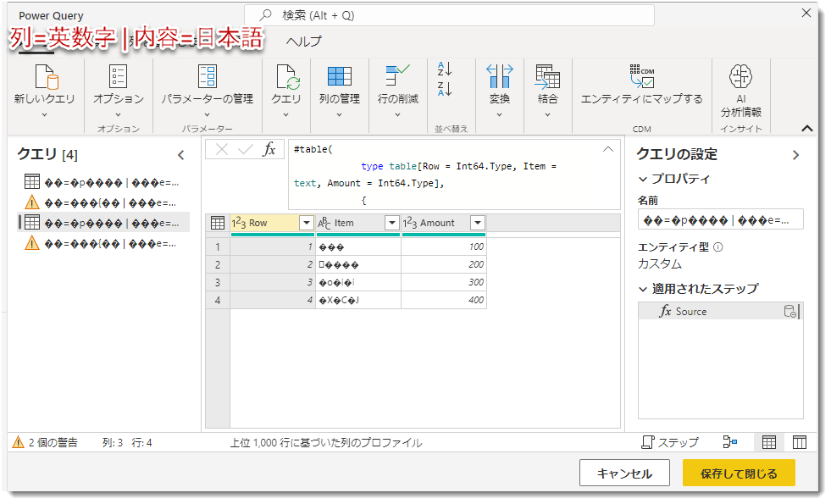Open the ヘルプ tab

(x=303, y=42)
